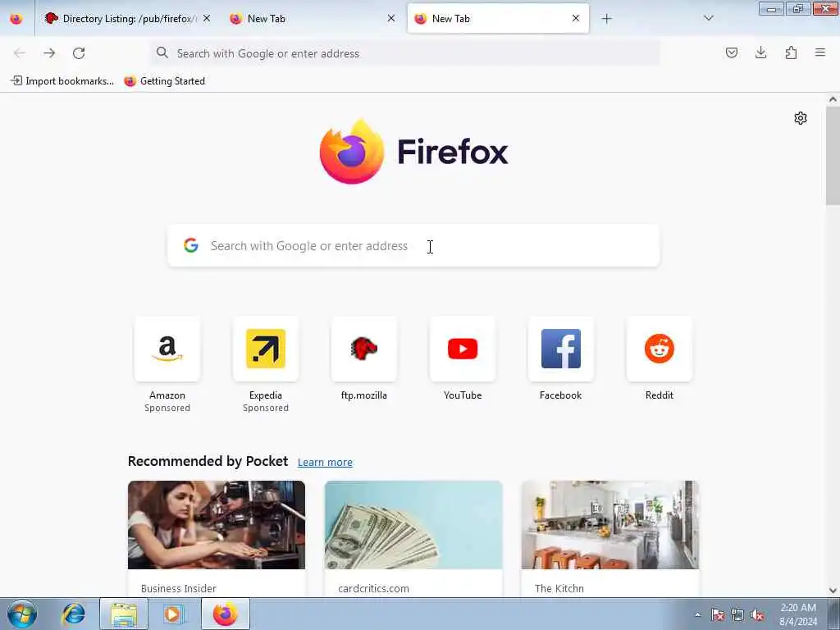Open the Downloads panel
The width and height of the screenshot is (840, 630).
pos(760,53)
